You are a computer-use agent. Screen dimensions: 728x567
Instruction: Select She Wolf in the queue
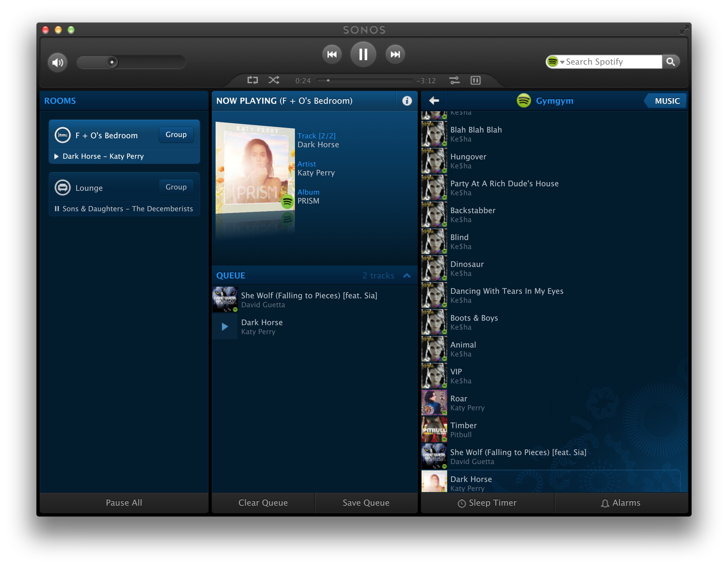click(x=314, y=299)
